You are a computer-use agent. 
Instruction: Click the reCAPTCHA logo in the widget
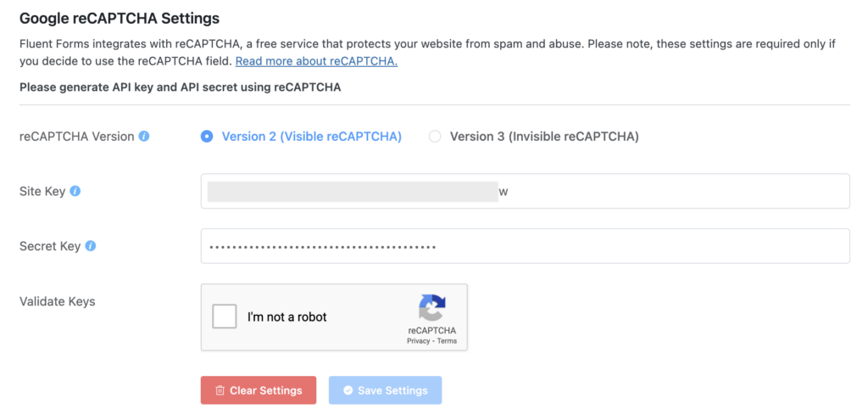tap(431, 307)
